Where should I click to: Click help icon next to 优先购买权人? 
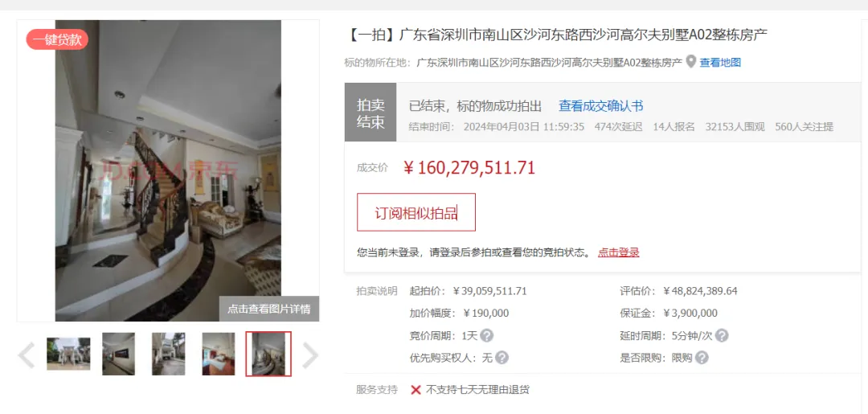(502, 358)
